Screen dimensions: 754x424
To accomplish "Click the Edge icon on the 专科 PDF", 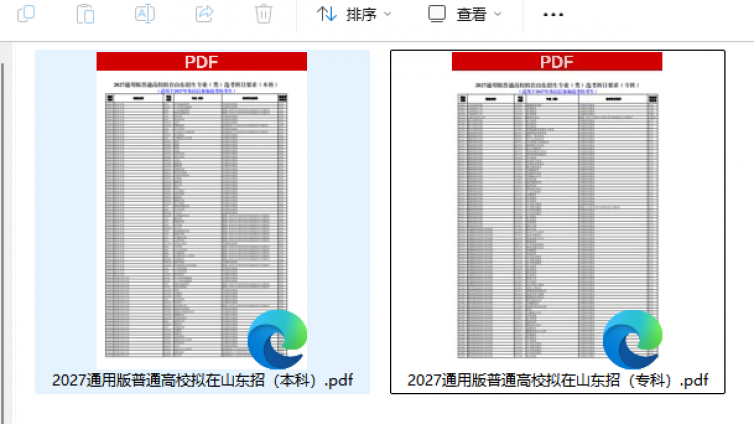I will point(633,339).
